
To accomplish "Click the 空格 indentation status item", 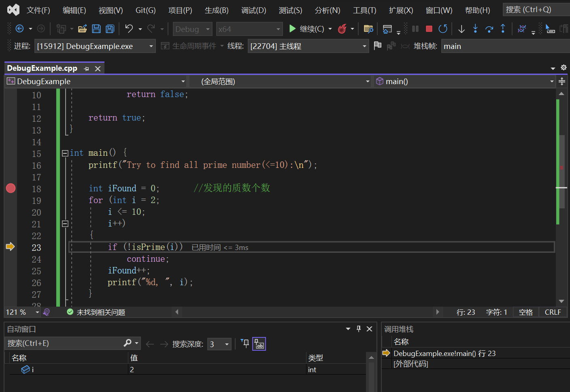I will [525, 312].
